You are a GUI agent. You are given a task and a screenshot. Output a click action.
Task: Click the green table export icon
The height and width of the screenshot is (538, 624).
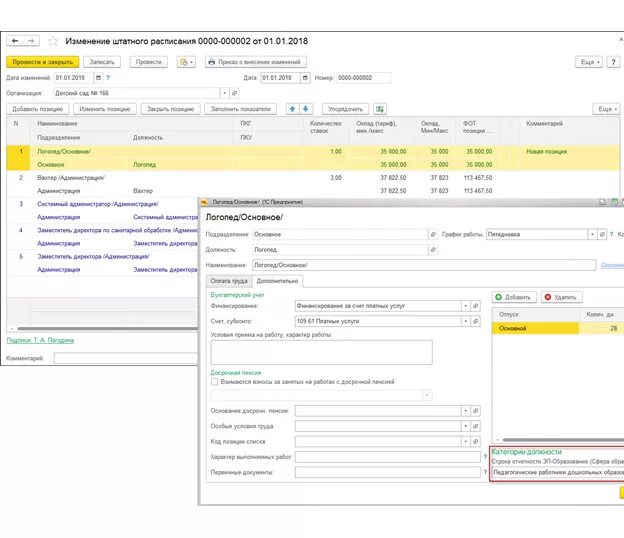click(x=380, y=109)
